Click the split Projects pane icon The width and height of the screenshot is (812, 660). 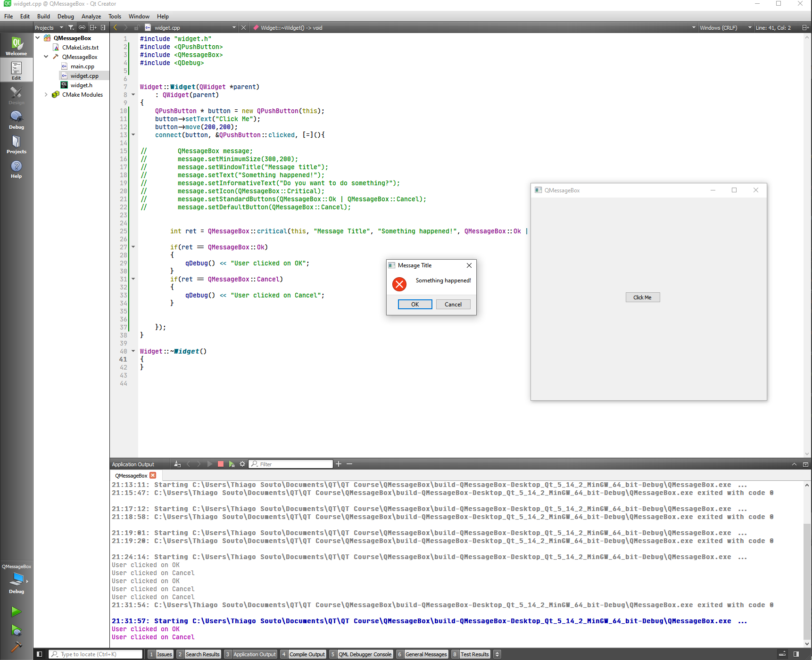click(93, 28)
